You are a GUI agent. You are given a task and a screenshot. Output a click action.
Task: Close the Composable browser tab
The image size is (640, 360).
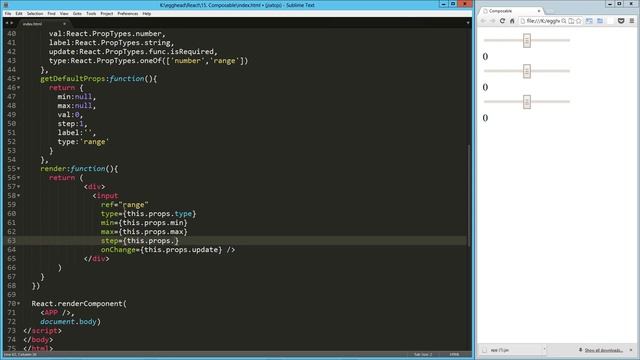[539, 11]
